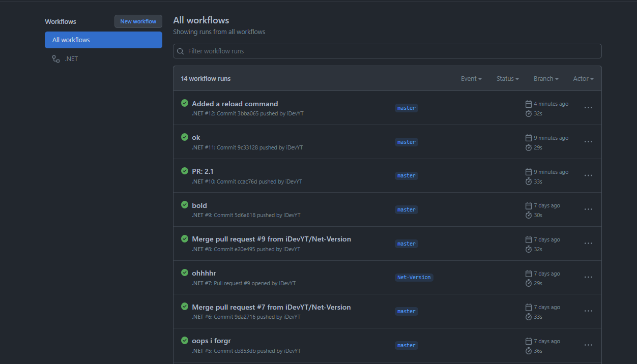The height and width of the screenshot is (364, 637).
Task: Click success check icon for 'ohhhhr' run
Action: click(185, 272)
